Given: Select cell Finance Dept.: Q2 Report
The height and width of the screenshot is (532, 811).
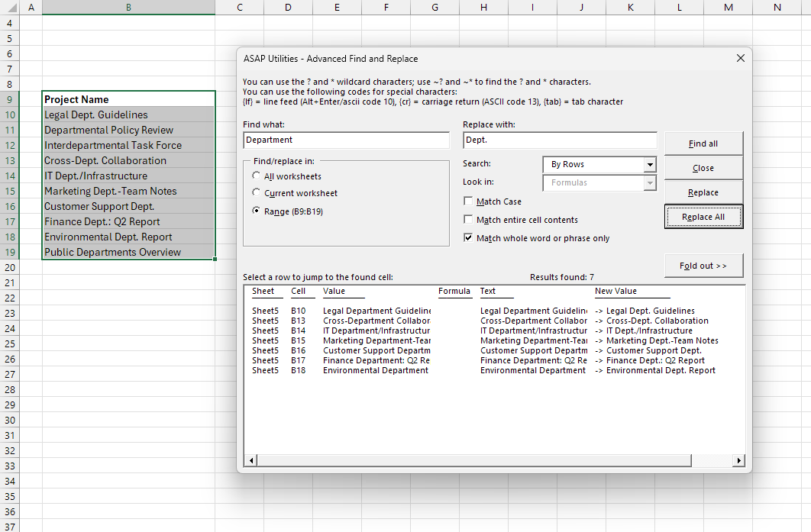Looking at the screenshot, I should [x=128, y=221].
